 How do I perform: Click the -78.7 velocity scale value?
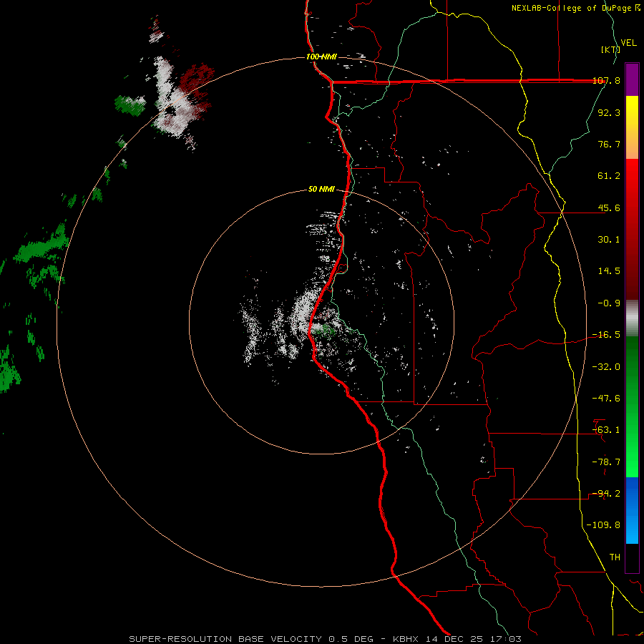pyautogui.click(x=606, y=462)
